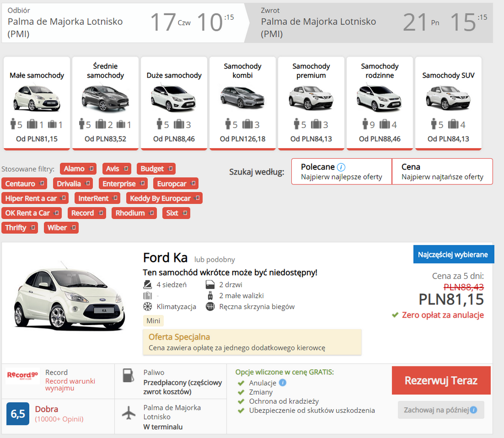
Task: Click the door icon beside 2 drzwi
Action: [x=210, y=285]
